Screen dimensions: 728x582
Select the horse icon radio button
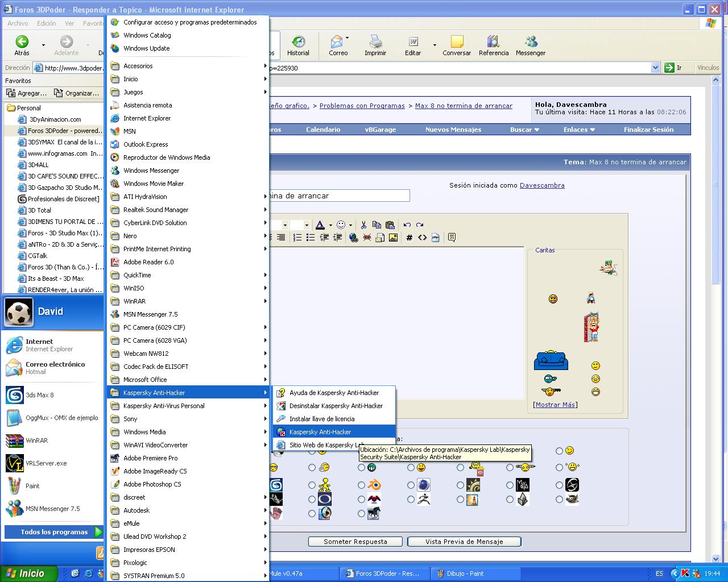pos(361,514)
